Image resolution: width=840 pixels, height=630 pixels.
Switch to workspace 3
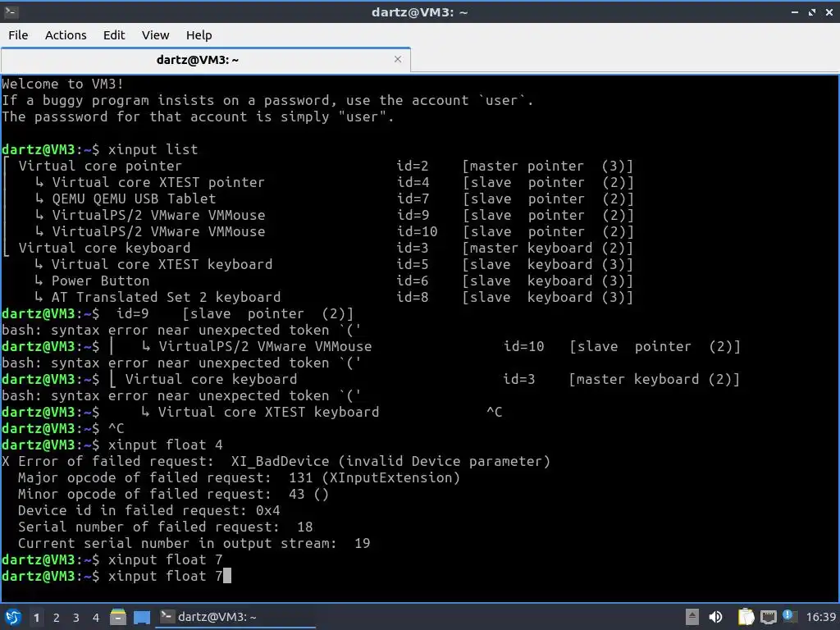click(76, 618)
